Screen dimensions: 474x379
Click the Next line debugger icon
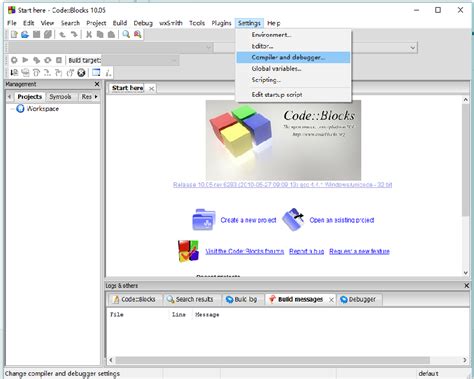pyautogui.click(x=36, y=72)
